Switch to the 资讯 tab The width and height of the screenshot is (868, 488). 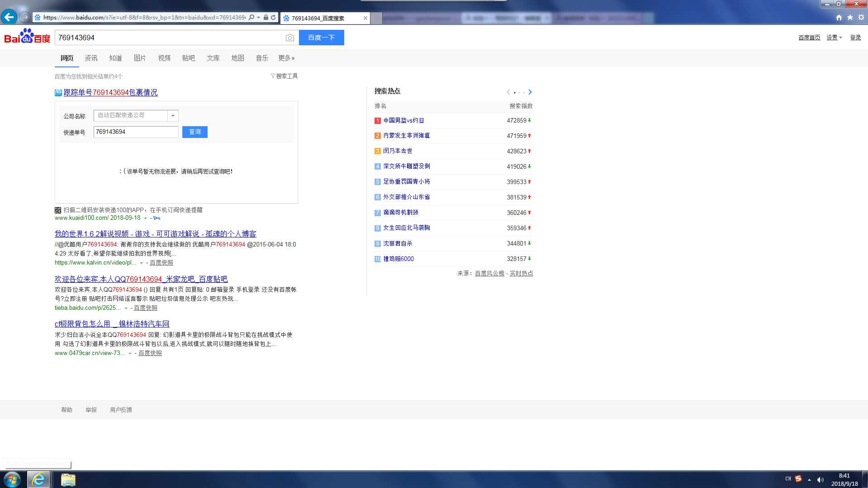pyautogui.click(x=91, y=58)
